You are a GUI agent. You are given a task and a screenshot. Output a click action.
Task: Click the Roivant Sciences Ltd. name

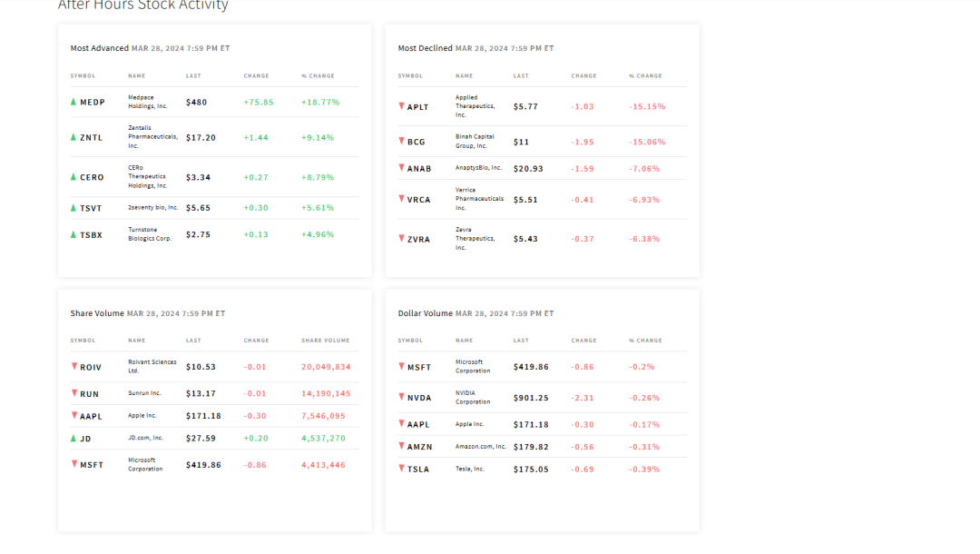[x=152, y=367]
